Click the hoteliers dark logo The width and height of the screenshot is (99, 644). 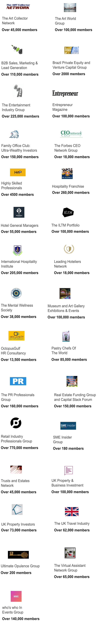19,212
